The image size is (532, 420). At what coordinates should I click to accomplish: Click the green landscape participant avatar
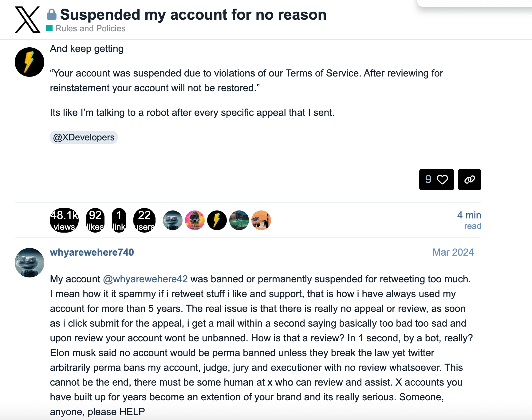click(x=239, y=220)
